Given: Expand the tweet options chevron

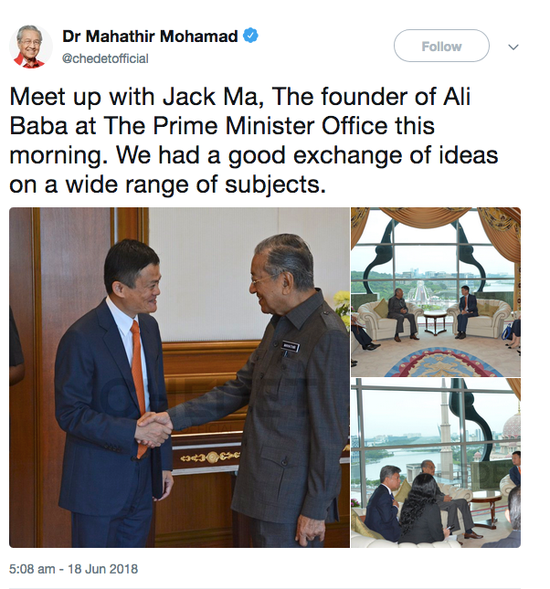Looking at the screenshot, I should [x=513, y=47].
